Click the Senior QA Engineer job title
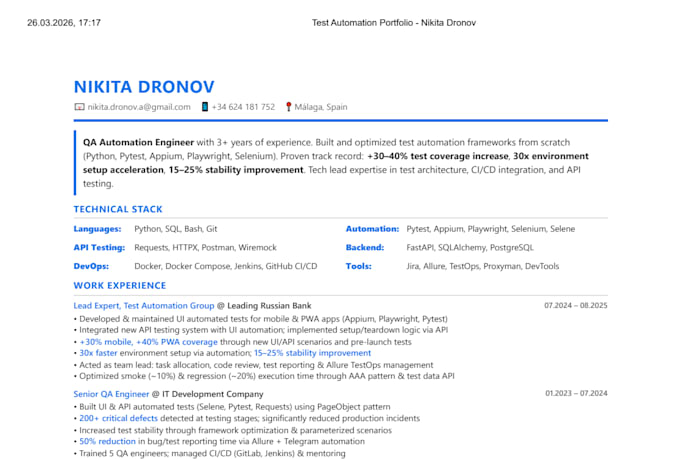680x459 pixels. [111, 394]
